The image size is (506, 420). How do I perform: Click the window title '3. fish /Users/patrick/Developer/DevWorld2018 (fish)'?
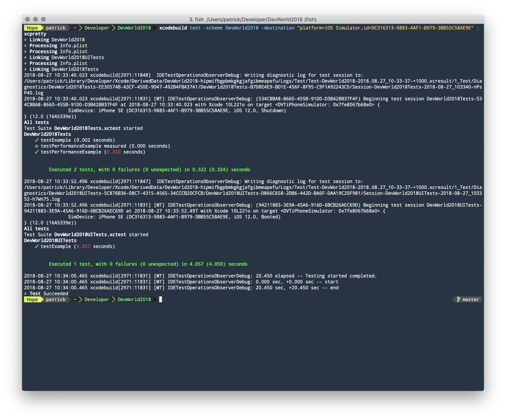pos(253,19)
